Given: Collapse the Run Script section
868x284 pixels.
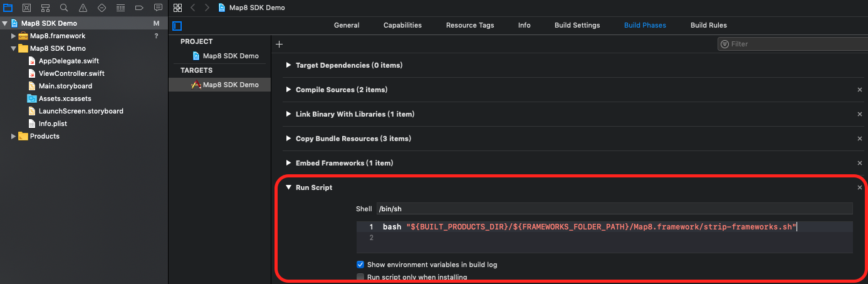Looking at the screenshot, I should (x=289, y=187).
